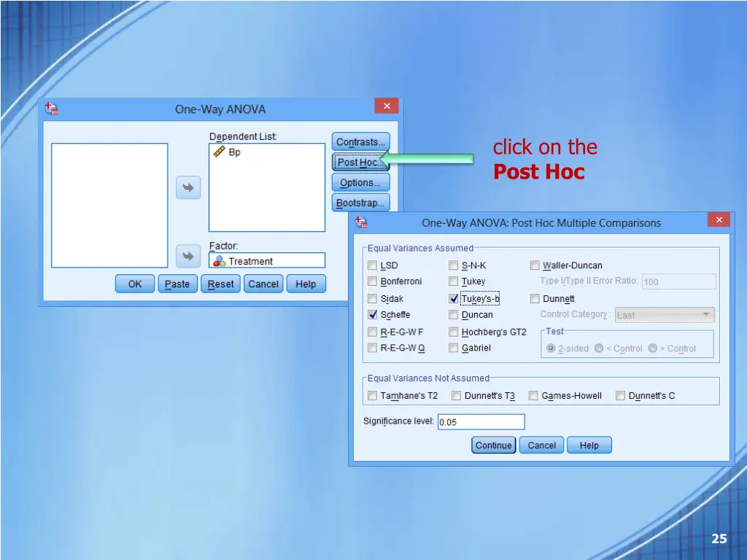The width and height of the screenshot is (747, 560).
Task: Click the nominal icon beside Treatment
Action: [219, 261]
